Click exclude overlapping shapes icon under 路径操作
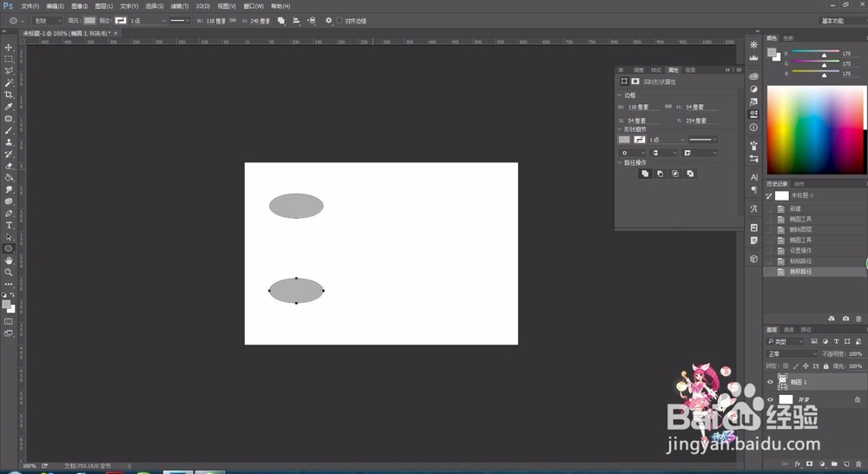The image size is (868, 474). click(690, 174)
